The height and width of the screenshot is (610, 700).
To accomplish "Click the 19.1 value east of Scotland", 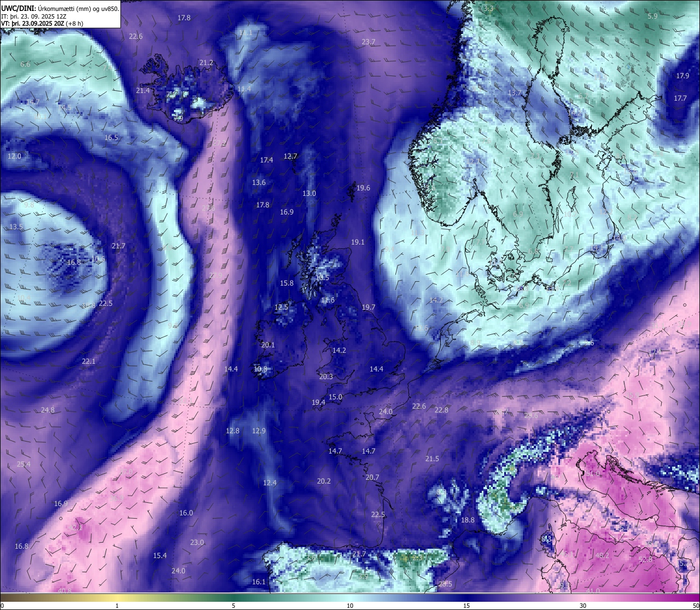I will [x=358, y=242].
